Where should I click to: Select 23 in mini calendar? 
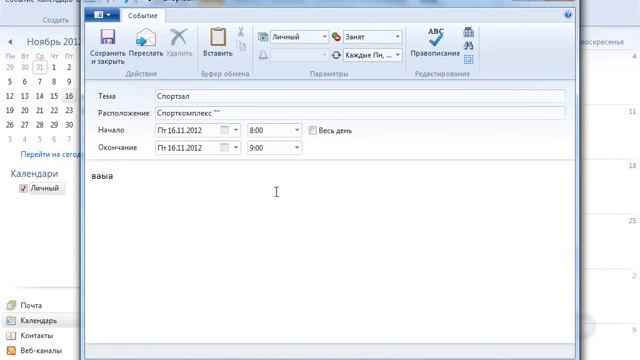pyautogui.click(x=69, y=111)
